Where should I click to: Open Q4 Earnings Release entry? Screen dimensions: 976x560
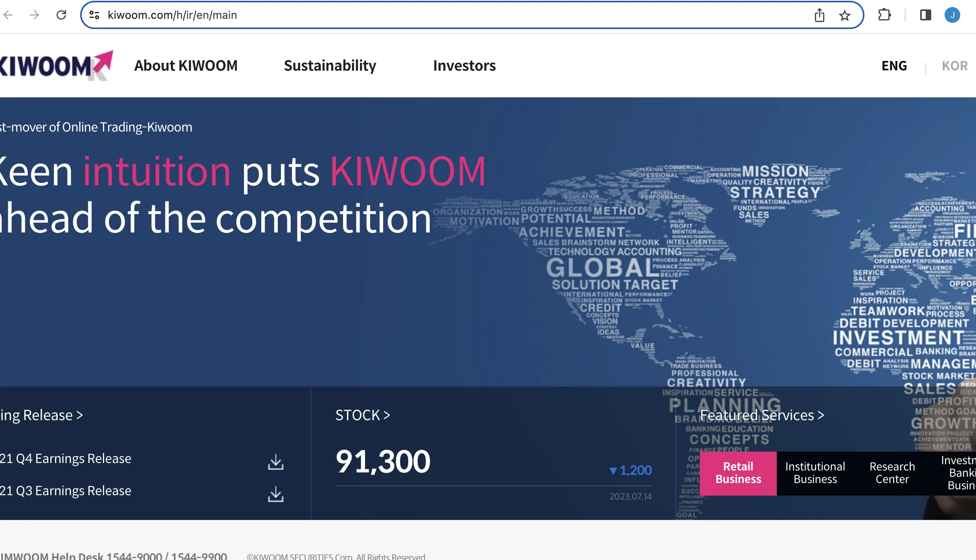tap(66, 458)
